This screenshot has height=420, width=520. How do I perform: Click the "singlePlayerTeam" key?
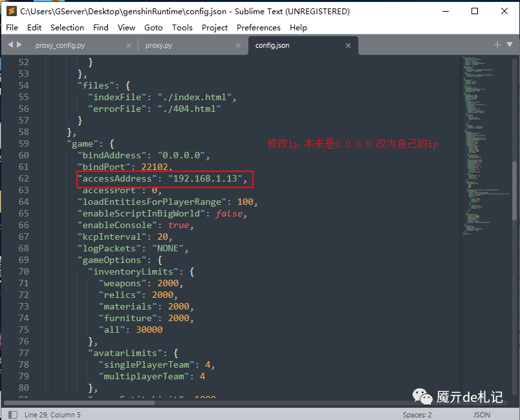[x=146, y=364]
